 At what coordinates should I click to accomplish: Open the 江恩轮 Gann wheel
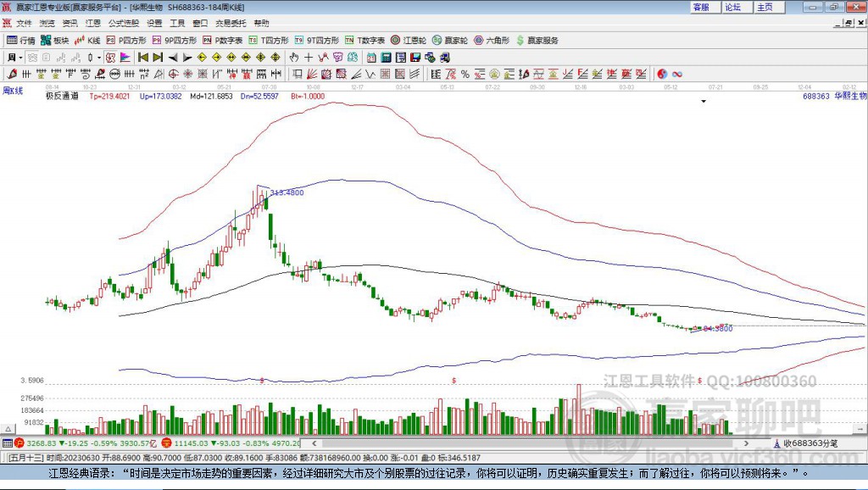409,41
